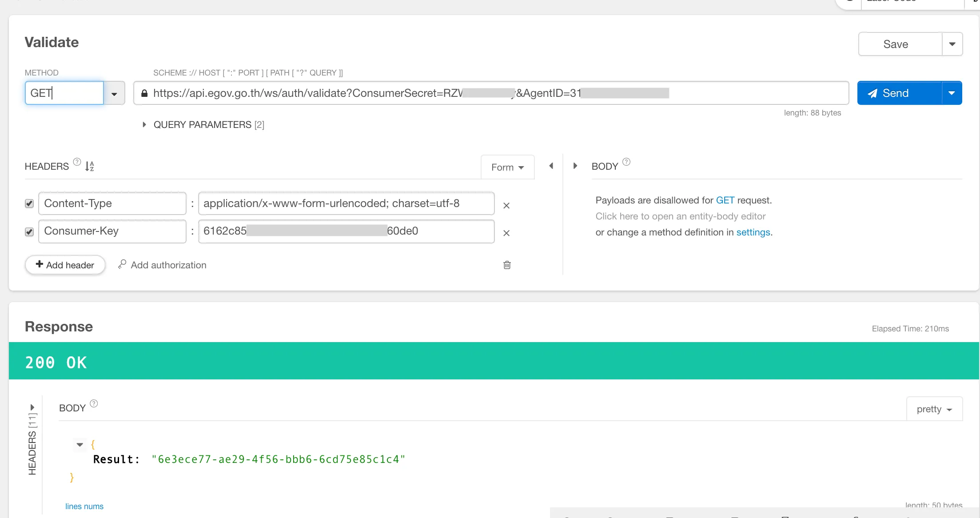Collapse the JSON result using the disclosure triangle
The image size is (980, 518).
click(x=80, y=445)
